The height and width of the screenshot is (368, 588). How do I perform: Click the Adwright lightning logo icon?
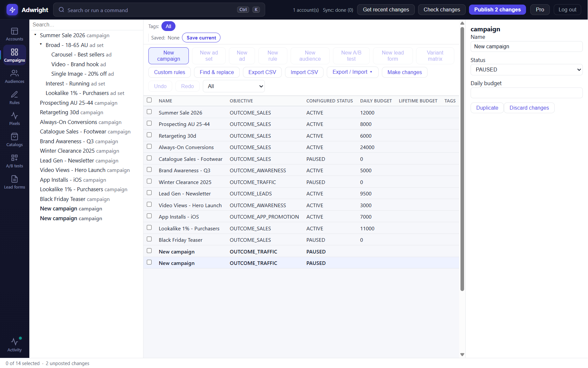(x=12, y=10)
